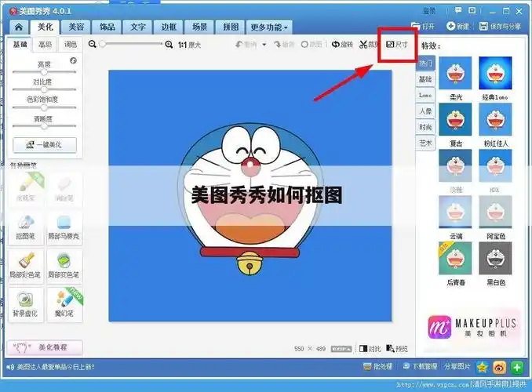Select the Lomo effects category
This screenshot has height=392, width=532.
[x=425, y=96]
